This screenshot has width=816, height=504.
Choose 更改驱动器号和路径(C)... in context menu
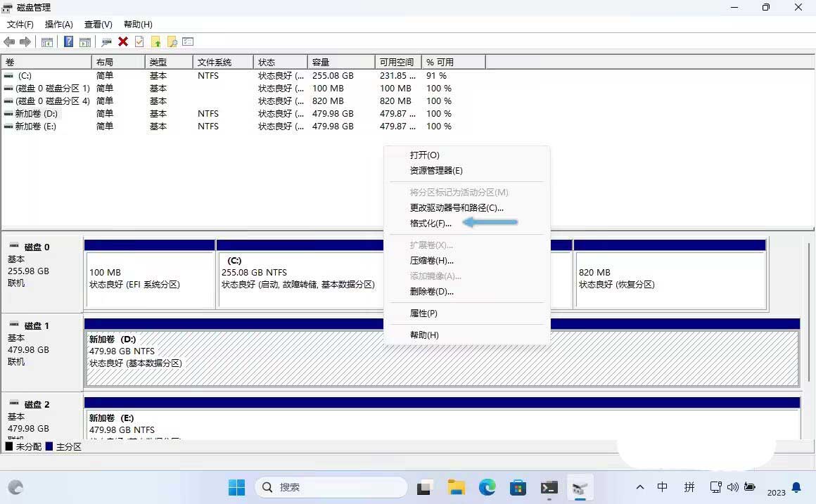(x=467, y=208)
